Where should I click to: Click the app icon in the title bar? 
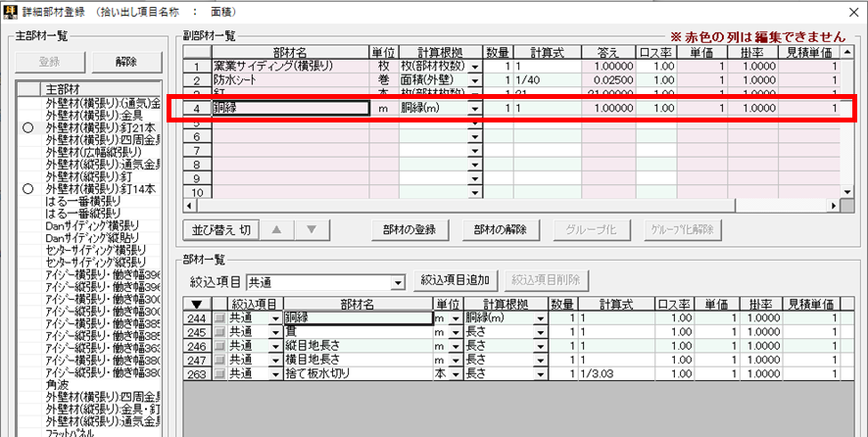[11, 10]
